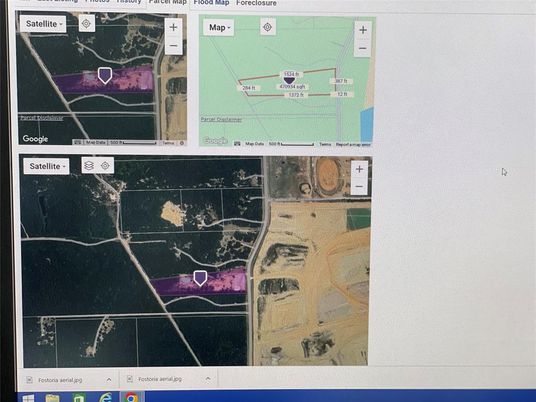Image resolution: width=536 pixels, height=402 pixels.
Task: Open Chrome from the Windows taskbar
Action: tap(131, 397)
